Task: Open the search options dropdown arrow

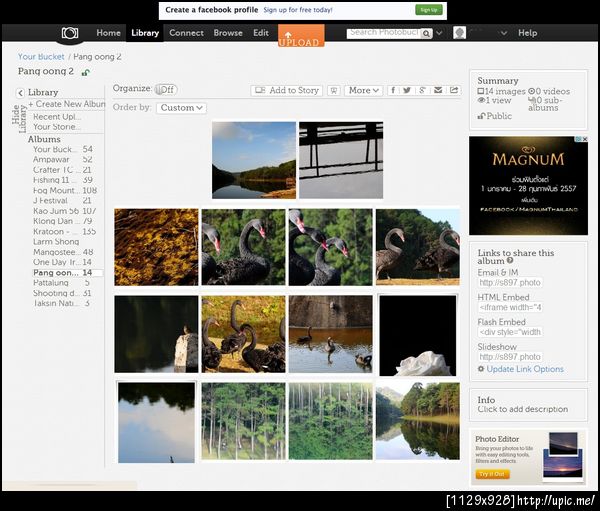Action: point(439,33)
